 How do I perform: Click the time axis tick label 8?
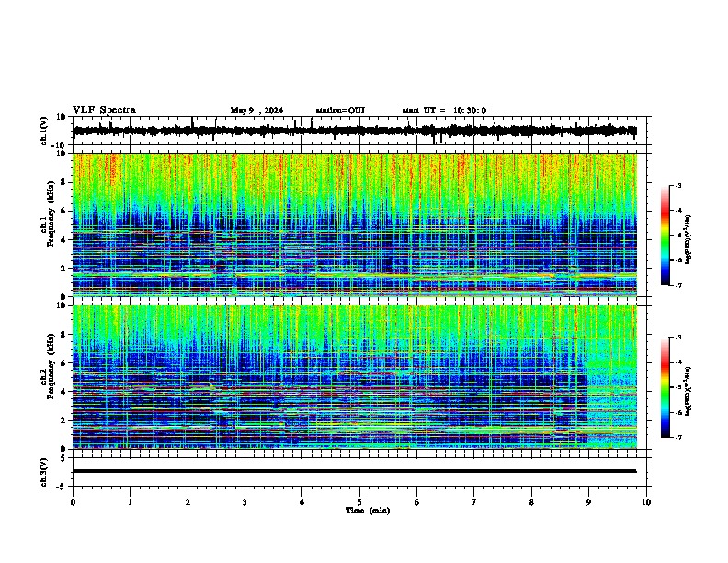click(531, 502)
